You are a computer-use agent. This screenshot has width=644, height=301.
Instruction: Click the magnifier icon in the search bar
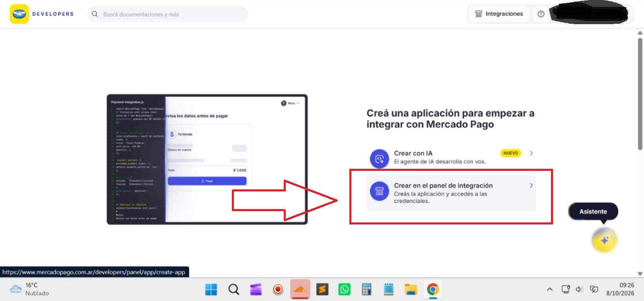(x=95, y=14)
